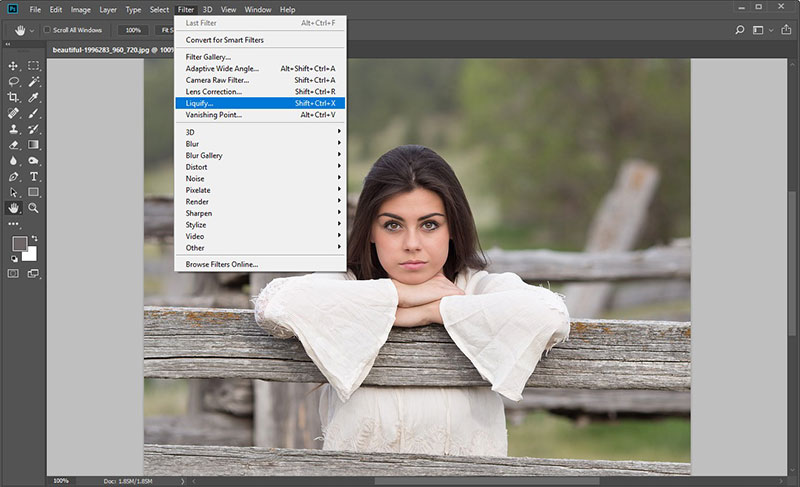This screenshot has height=487, width=800.
Task: Expand the Other filter submenu
Action: (x=260, y=248)
